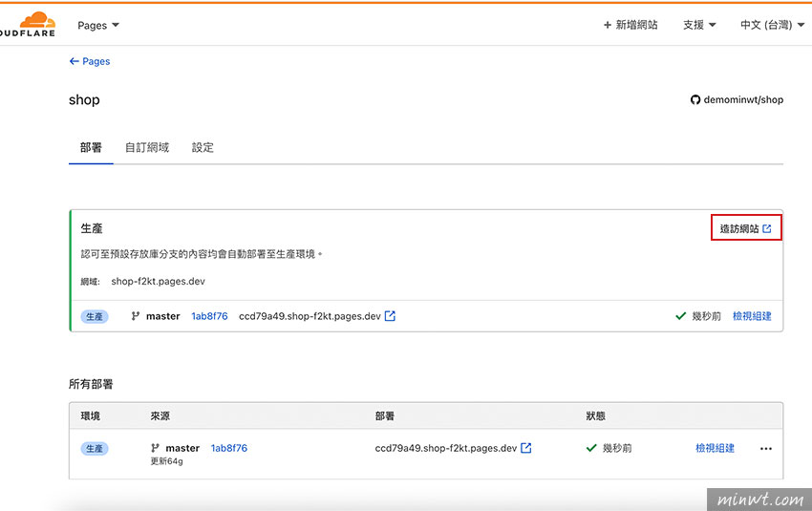Image resolution: width=812 pixels, height=511 pixels.
Task: Click the GitHub icon beside demominwt/shop
Action: point(695,99)
